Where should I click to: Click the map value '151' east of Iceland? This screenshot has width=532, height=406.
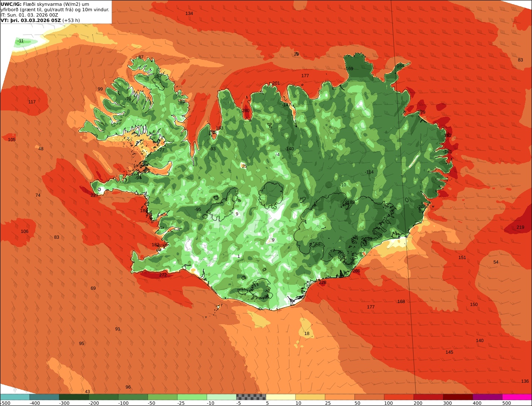[x=462, y=257]
